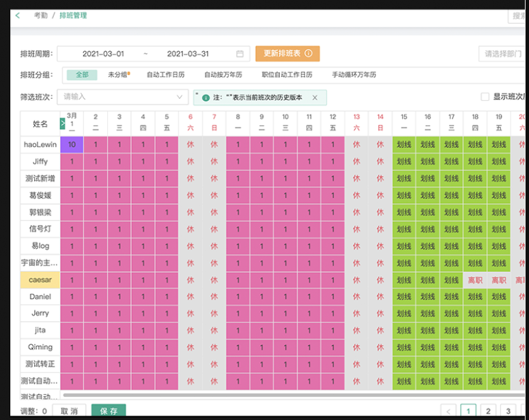Click the start date 2021-03-01 field

pos(103,54)
